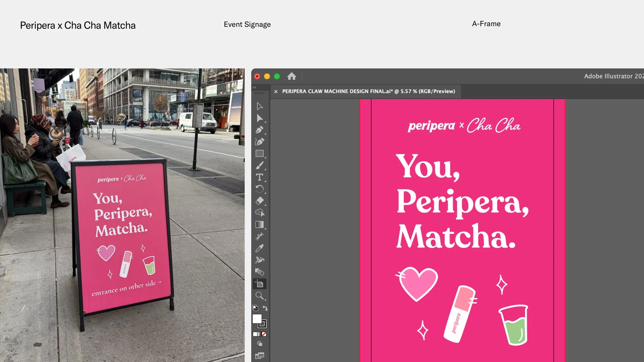644x362 pixels.
Task: Change the screen mode
Action: pos(260,356)
